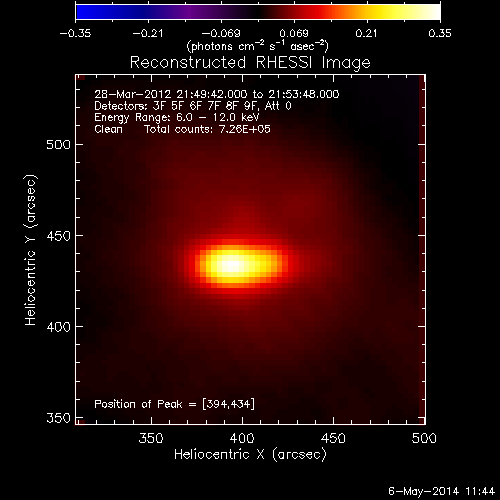Click the colorbar units label in photons

click(x=257, y=46)
